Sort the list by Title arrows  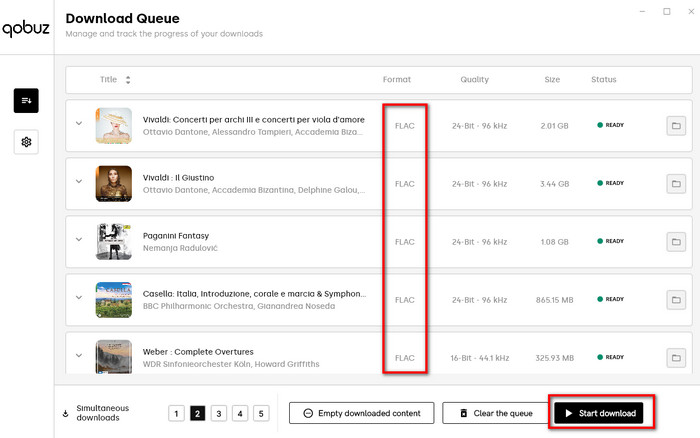click(128, 80)
